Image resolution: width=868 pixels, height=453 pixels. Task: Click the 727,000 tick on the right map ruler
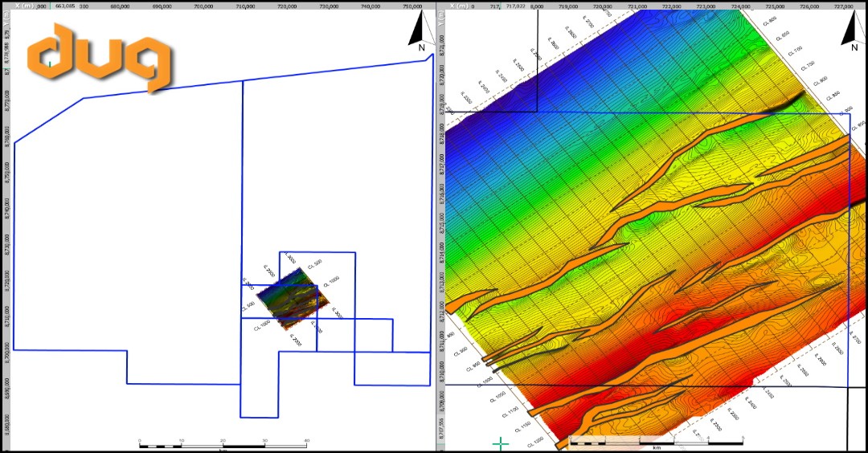click(x=844, y=6)
